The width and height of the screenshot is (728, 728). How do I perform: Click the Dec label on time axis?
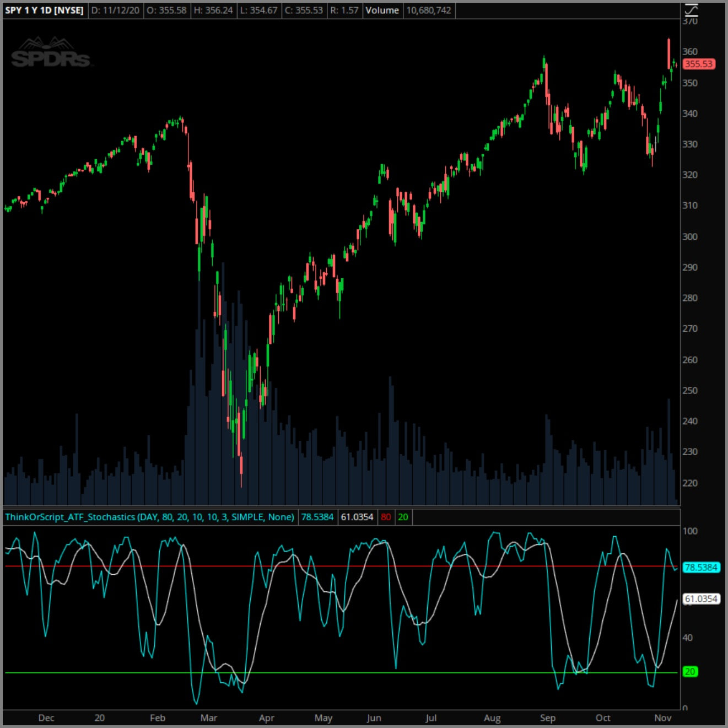tap(46, 718)
